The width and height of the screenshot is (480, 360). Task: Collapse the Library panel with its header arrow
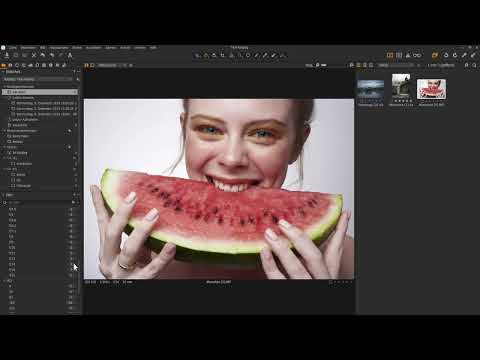[3, 72]
